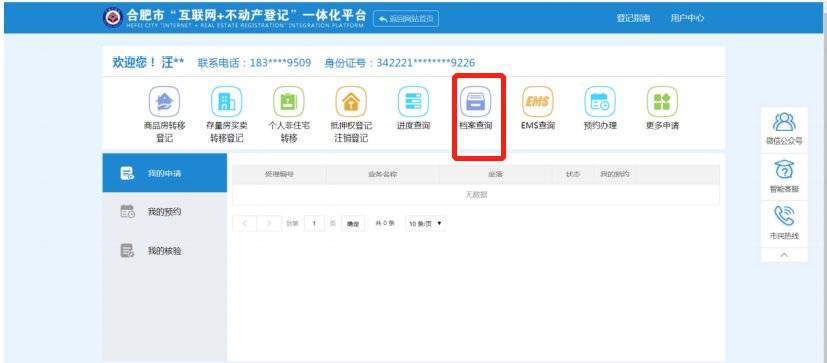
Task: Click the 进度查询 icon
Action: tap(413, 101)
